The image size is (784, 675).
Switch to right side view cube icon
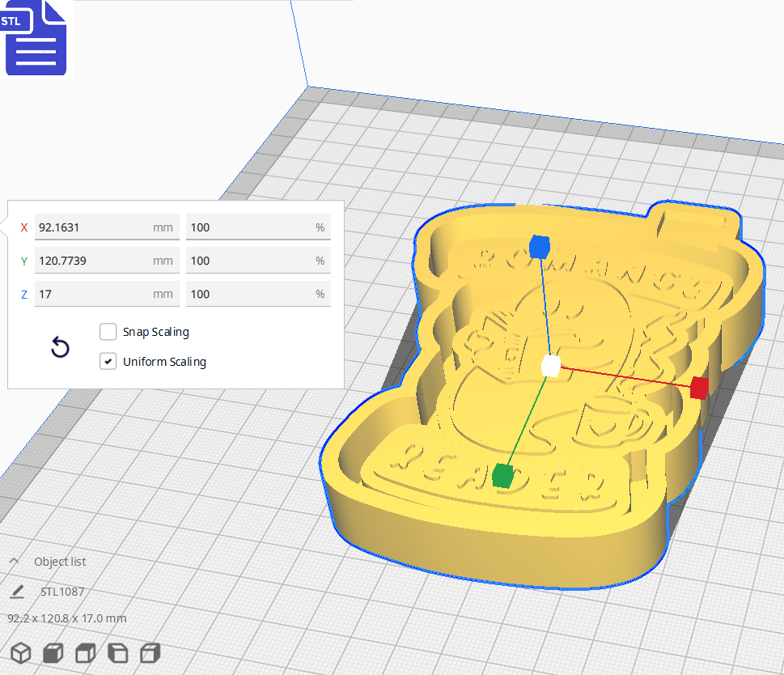tap(150, 653)
